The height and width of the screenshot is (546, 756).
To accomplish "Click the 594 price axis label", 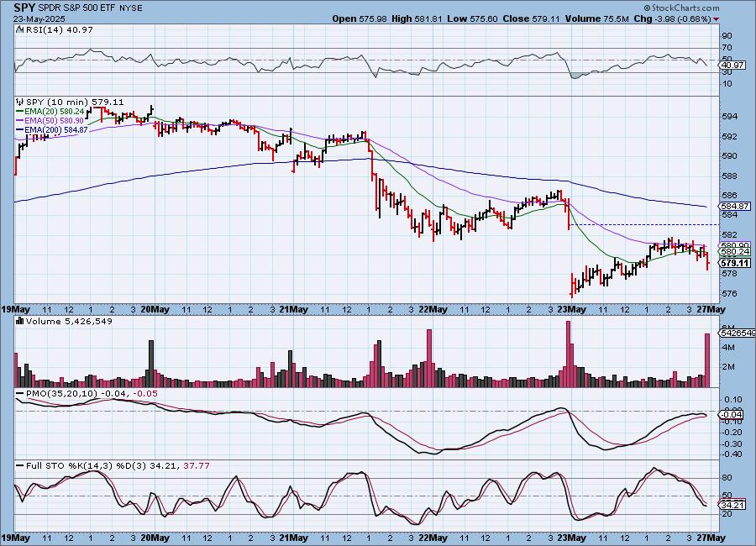I will [x=730, y=116].
